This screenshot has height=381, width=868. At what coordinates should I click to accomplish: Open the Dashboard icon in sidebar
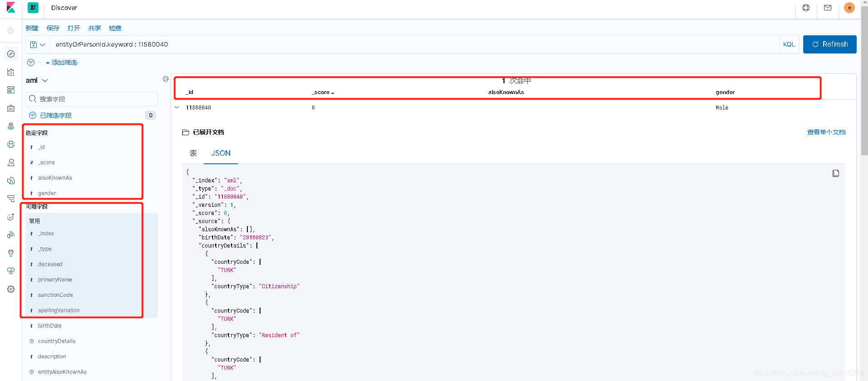[x=11, y=90]
